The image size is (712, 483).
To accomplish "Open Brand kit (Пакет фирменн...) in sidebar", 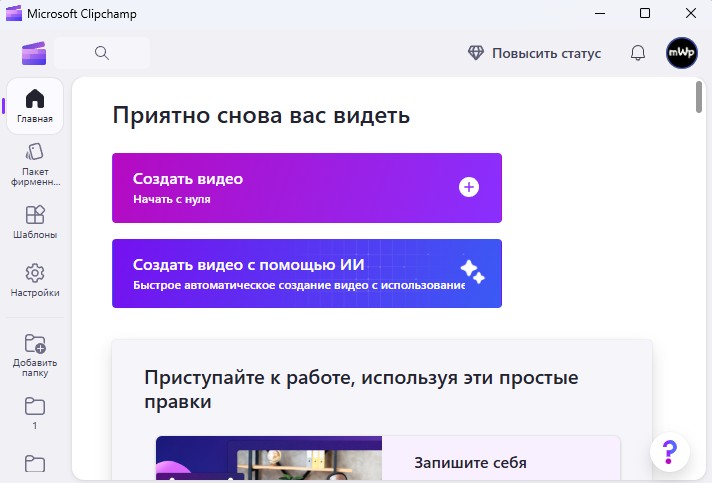I will [x=35, y=164].
